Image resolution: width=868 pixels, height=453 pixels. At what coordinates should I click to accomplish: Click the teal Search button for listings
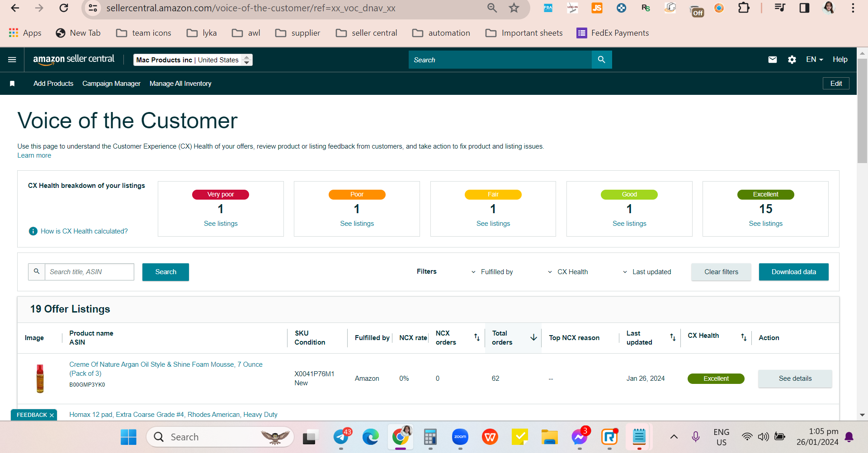click(x=165, y=272)
